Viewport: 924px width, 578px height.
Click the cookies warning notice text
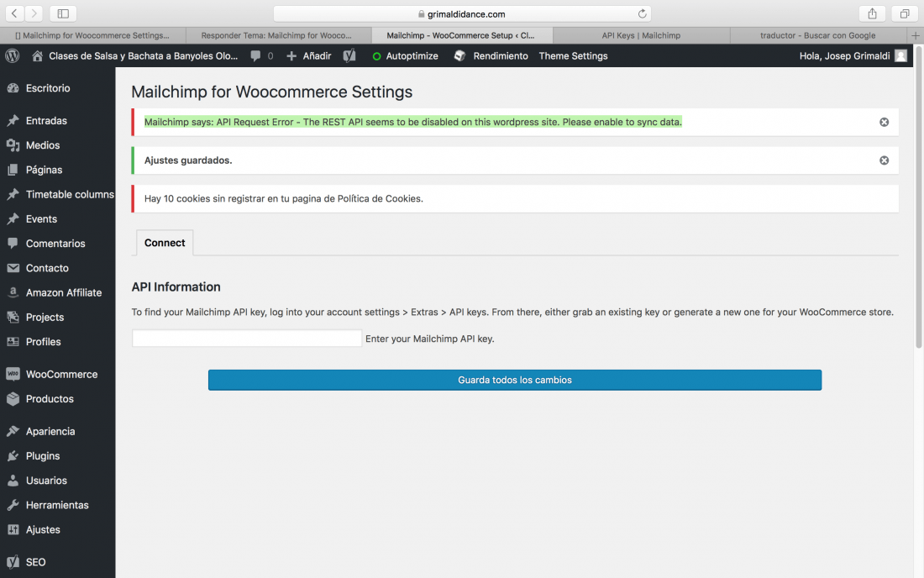pos(283,198)
